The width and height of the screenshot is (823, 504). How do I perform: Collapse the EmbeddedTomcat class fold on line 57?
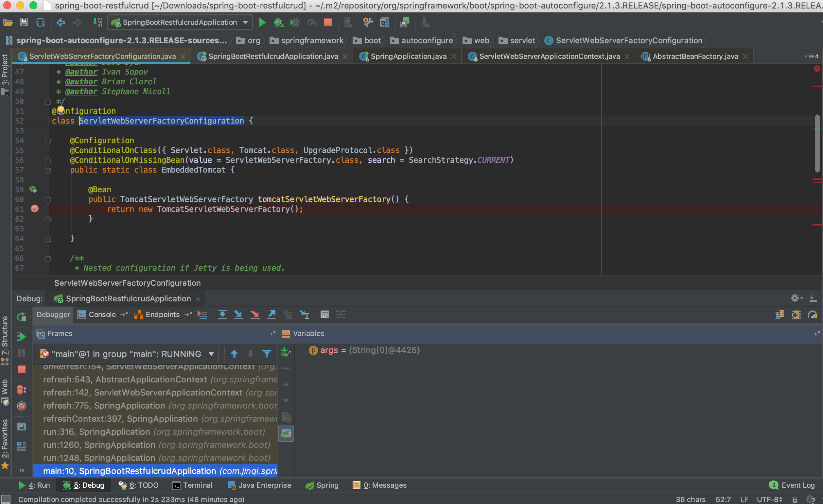point(48,170)
